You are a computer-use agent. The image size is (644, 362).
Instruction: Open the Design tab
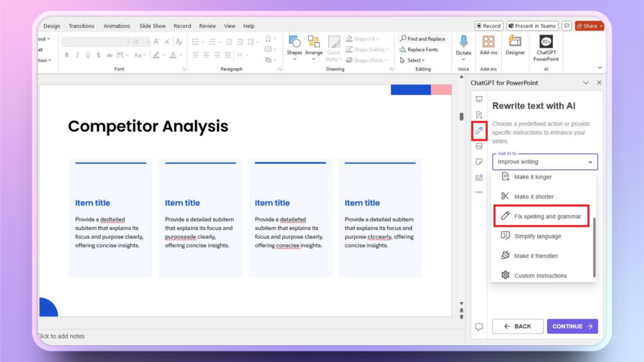[52, 26]
